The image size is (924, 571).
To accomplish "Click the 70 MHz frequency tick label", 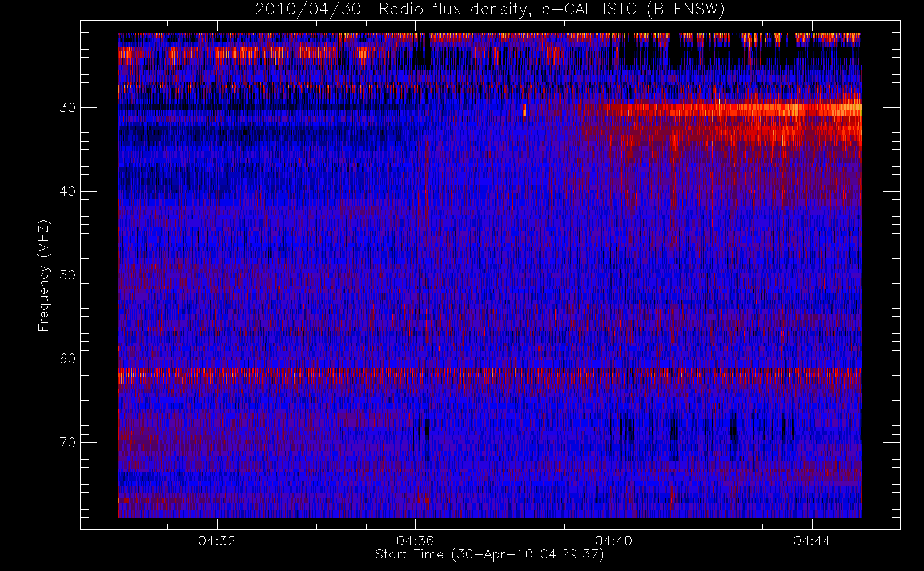I will pyautogui.click(x=67, y=443).
